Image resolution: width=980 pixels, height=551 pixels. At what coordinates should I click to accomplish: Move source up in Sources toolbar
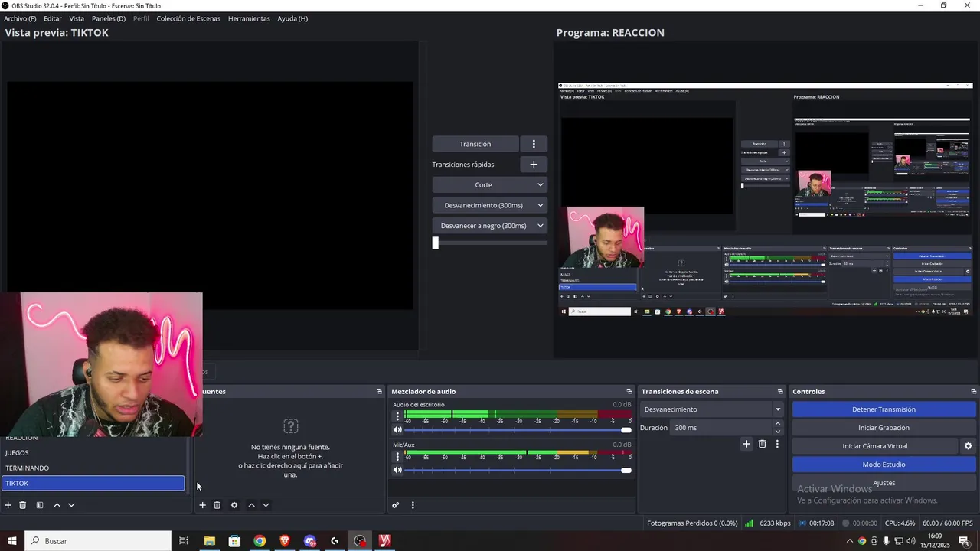(x=251, y=505)
